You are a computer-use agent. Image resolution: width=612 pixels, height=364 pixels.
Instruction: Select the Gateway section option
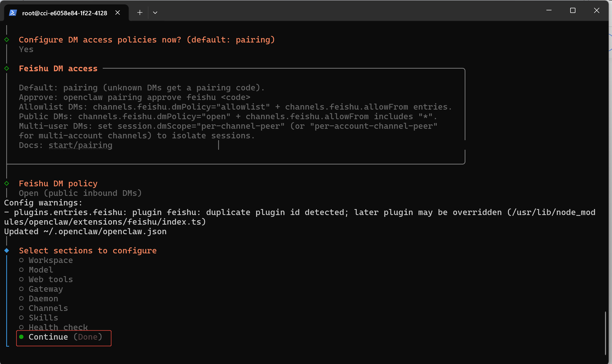coord(41,289)
